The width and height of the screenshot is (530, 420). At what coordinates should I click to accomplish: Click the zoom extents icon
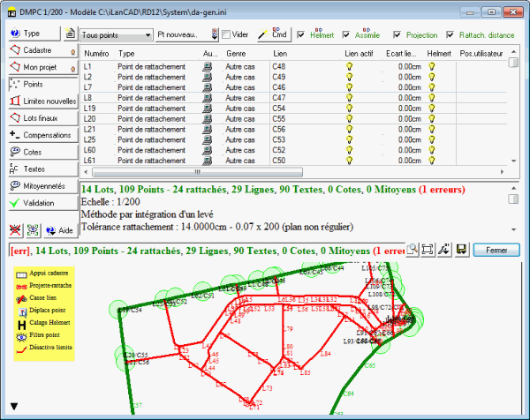(428, 251)
